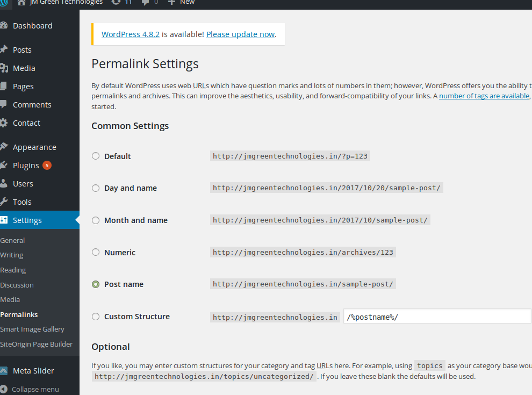Open Media settings submenu item
The height and width of the screenshot is (395, 532).
click(10, 300)
